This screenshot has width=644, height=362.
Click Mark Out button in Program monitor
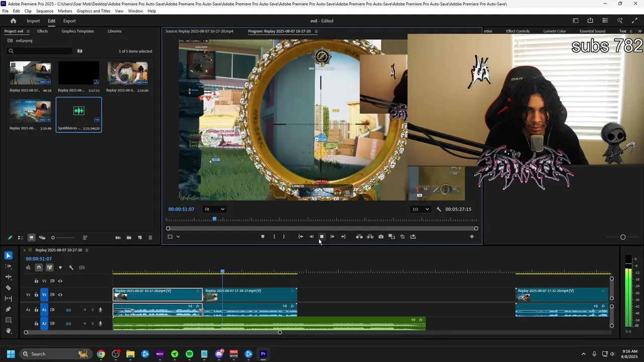click(284, 237)
